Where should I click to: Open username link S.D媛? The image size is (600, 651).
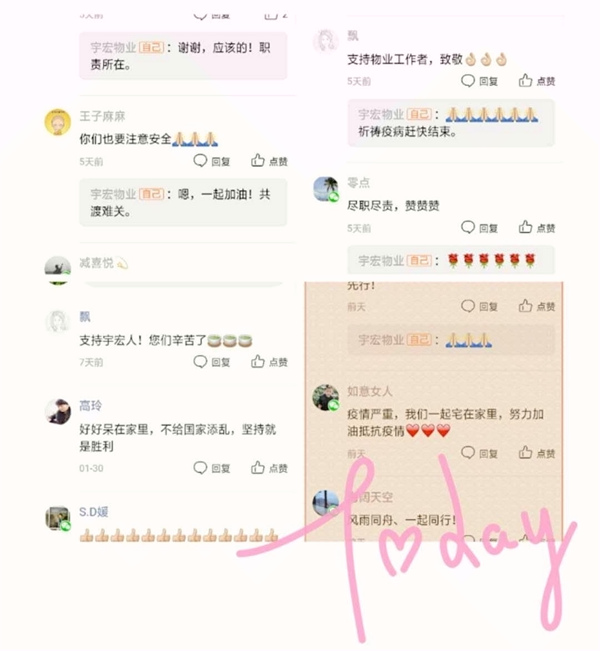(x=94, y=512)
